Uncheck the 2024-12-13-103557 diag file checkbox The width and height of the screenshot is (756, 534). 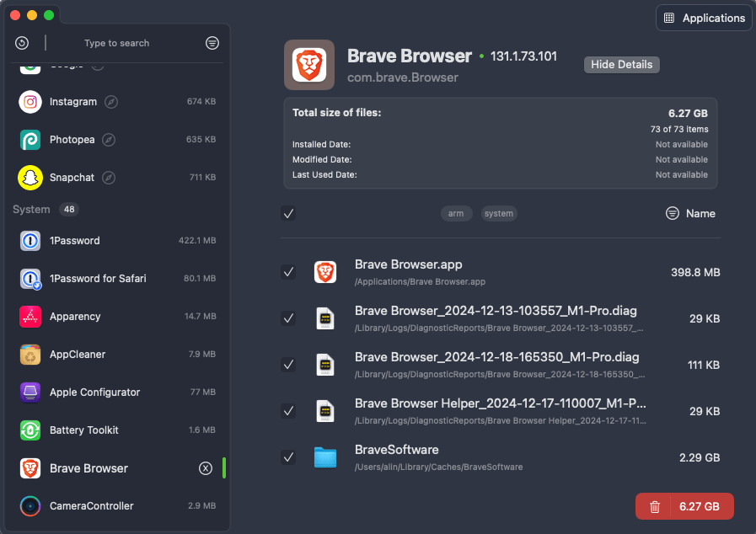pyautogui.click(x=288, y=318)
